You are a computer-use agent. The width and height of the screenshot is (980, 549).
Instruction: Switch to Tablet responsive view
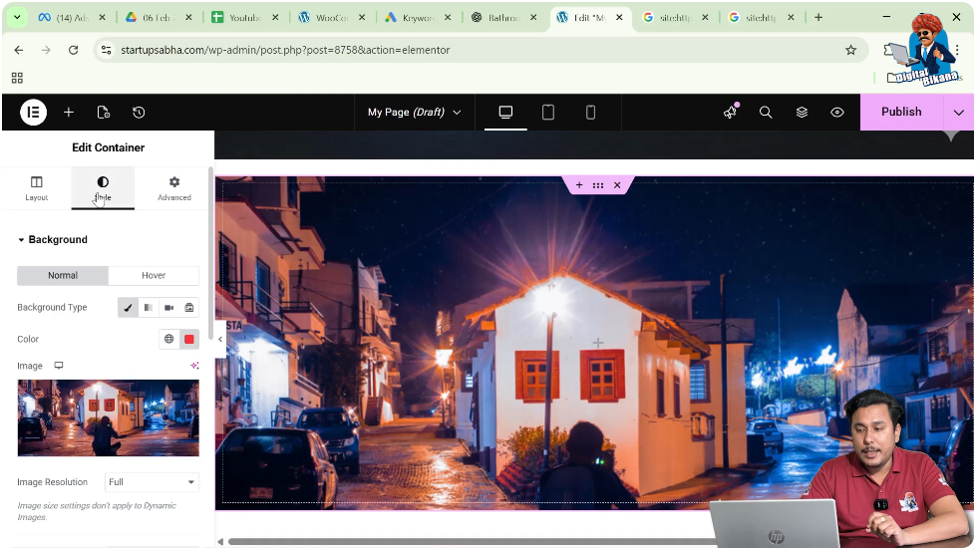548,113
